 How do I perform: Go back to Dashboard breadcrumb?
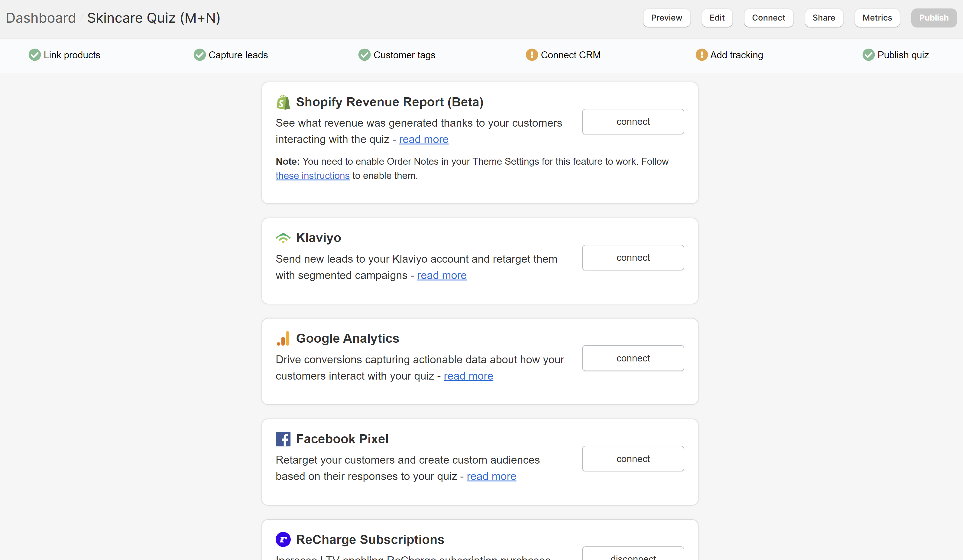click(x=41, y=18)
